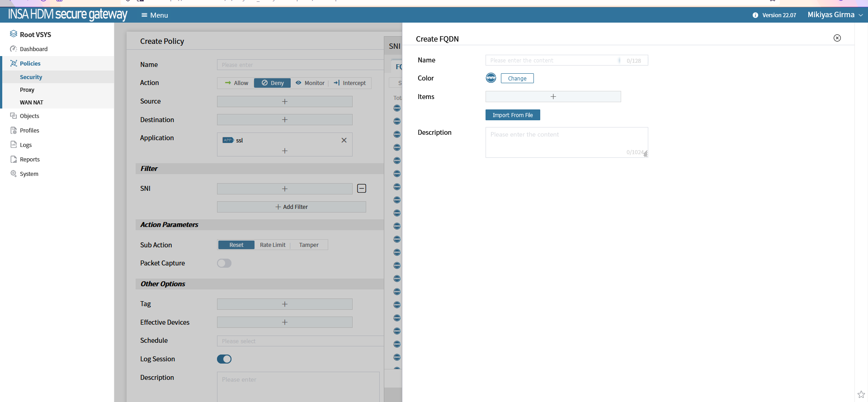The image size is (868, 402).
Task: Open System settings gear icon
Action: 14,174
